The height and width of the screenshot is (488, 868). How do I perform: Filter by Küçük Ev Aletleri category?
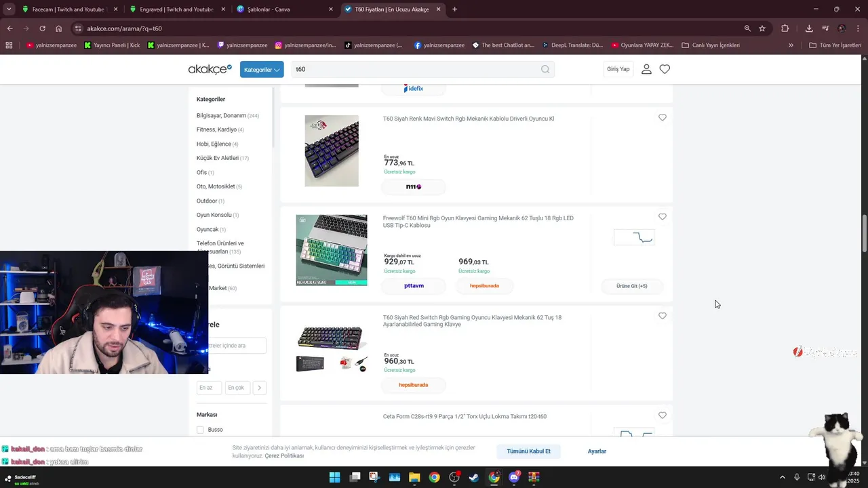coord(222,159)
